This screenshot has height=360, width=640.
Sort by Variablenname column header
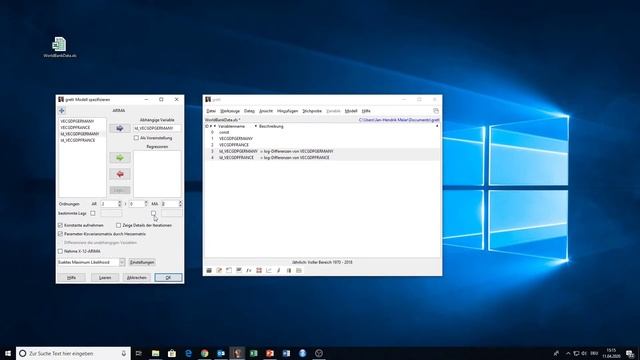231,127
